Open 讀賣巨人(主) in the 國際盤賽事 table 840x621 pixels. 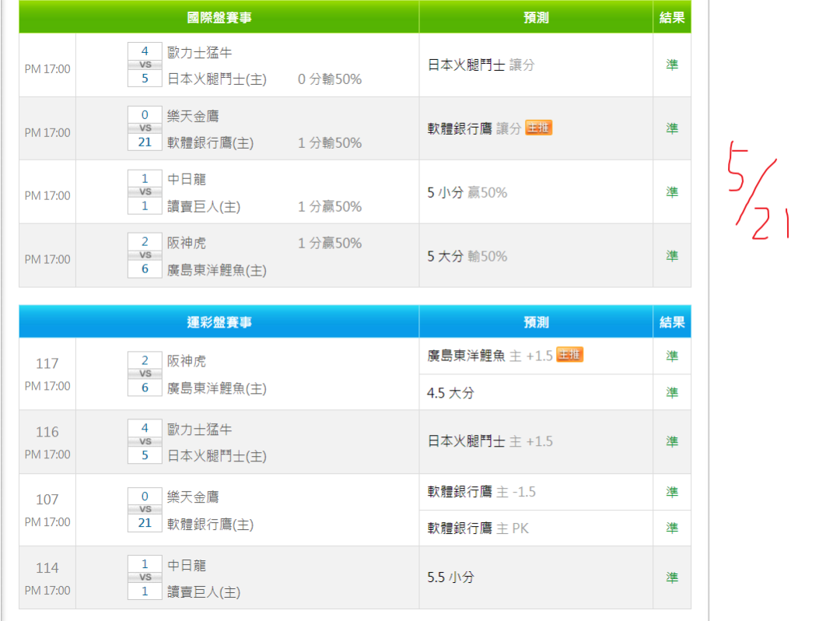point(204,206)
